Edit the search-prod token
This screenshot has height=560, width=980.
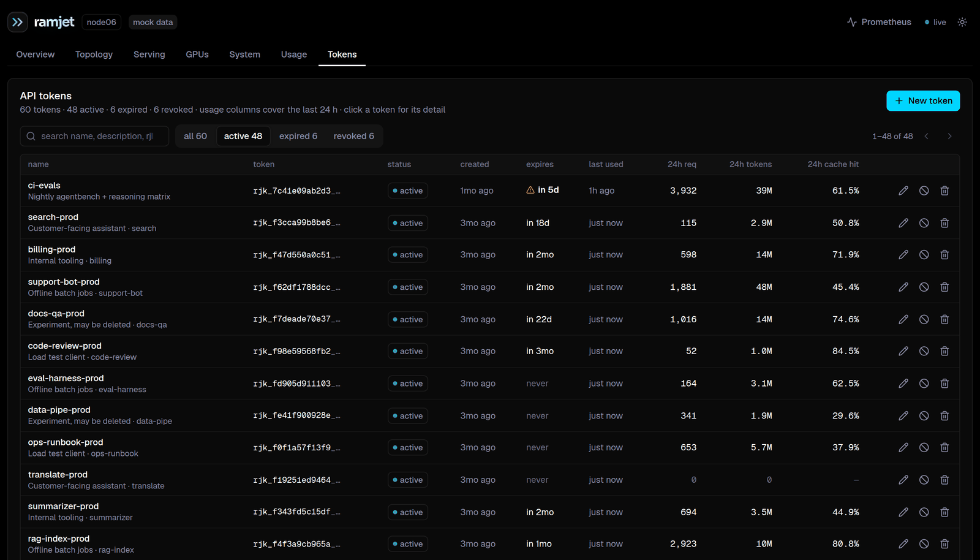click(903, 223)
